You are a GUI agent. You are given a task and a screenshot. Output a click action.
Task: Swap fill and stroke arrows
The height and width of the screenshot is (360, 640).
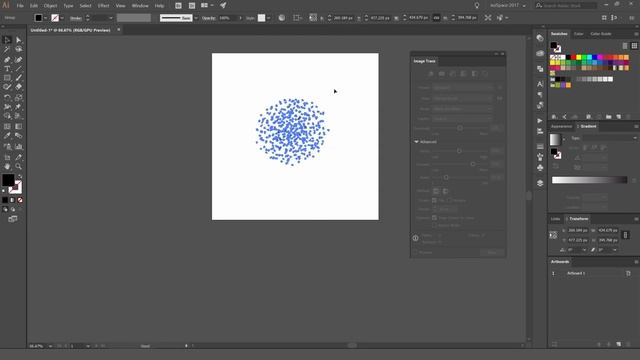19,176
